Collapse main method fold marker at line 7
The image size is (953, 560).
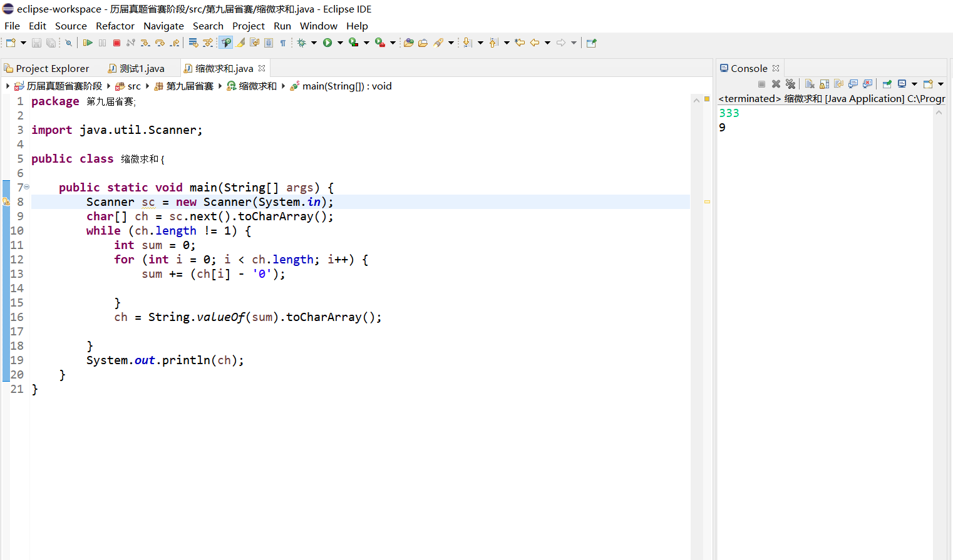click(26, 186)
